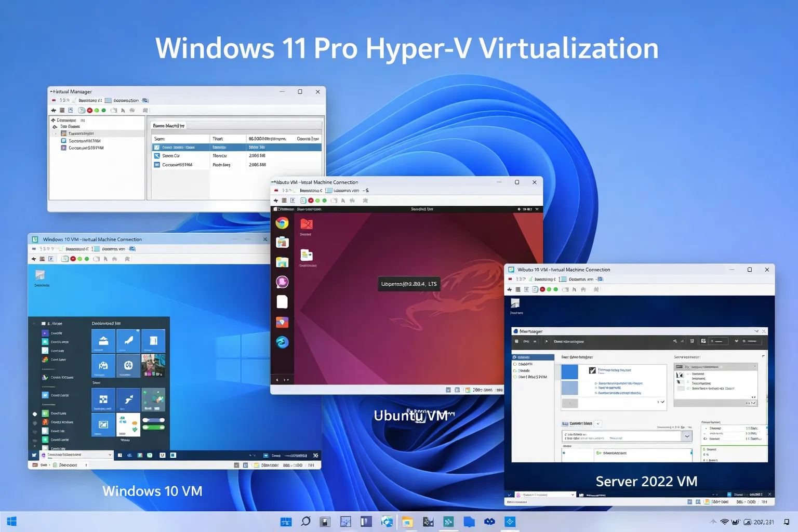Click back arrow in Virtual Manager toolbar
Image resolution: width=798 pixels, height=532 pixels.
(x=54, y=110)
